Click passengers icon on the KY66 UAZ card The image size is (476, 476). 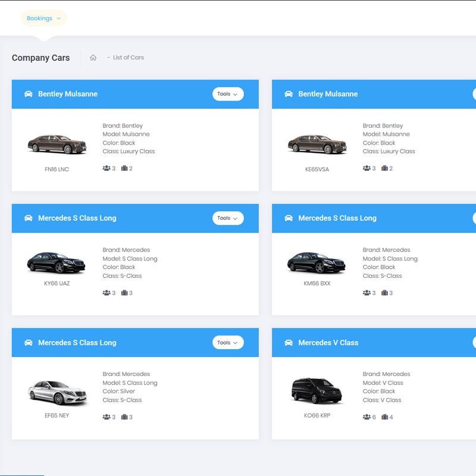[x=107, y=293]
